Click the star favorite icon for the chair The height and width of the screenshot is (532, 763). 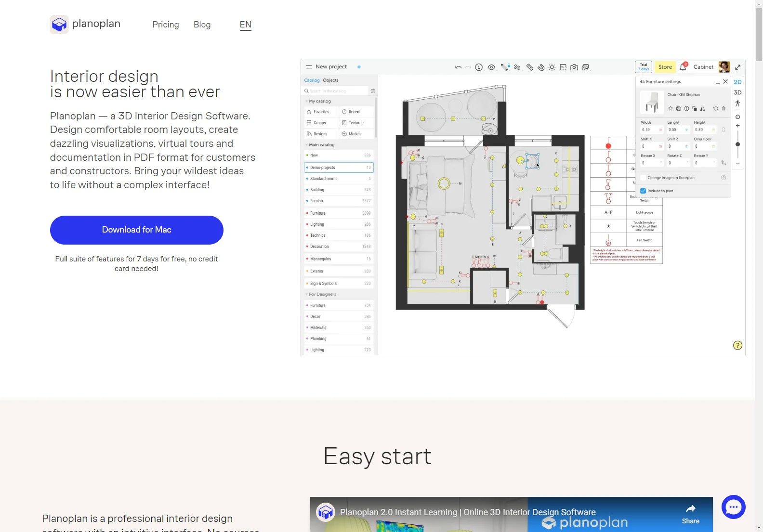point(671,109)
